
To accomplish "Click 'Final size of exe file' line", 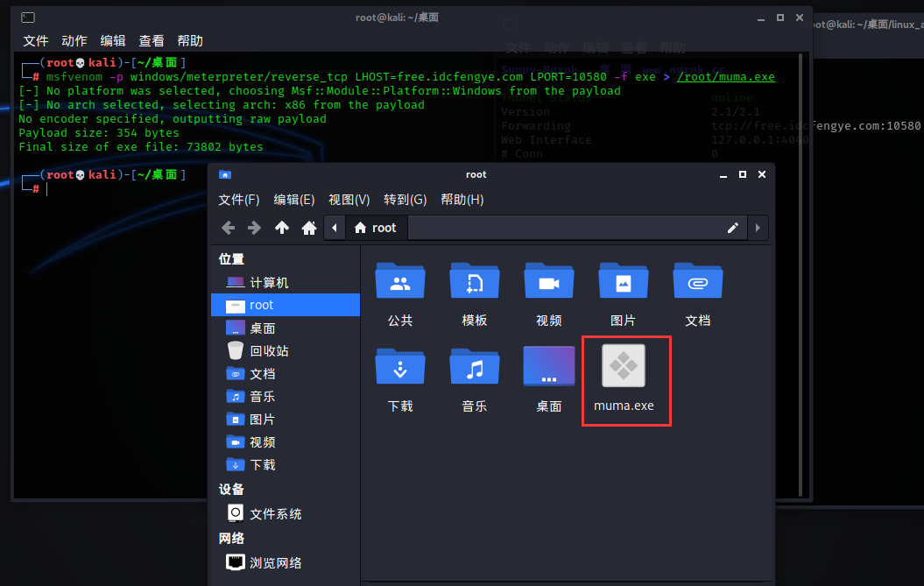I will pos(141,147).
